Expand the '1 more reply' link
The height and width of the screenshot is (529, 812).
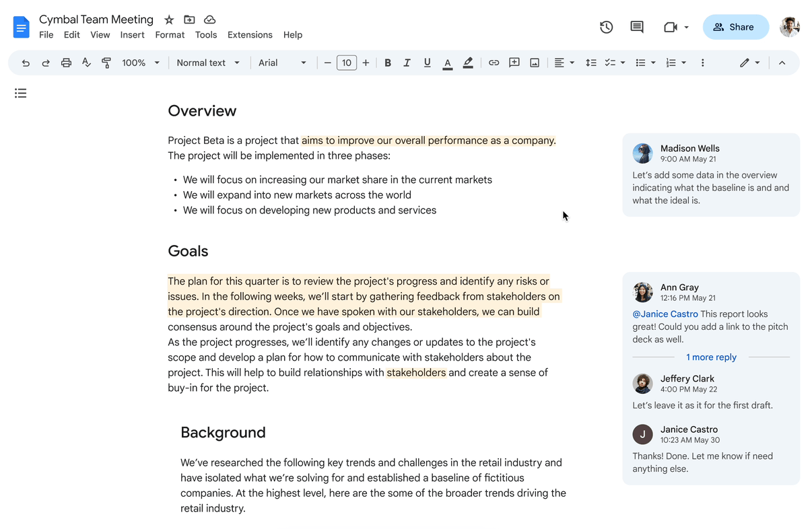click(x=711, y=357)
